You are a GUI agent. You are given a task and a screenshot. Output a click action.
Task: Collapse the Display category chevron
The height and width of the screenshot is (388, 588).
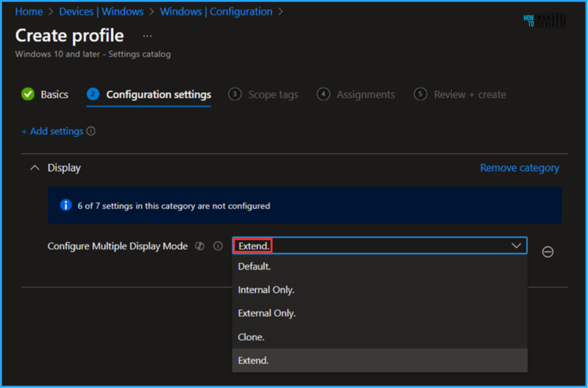coord(34,168)
